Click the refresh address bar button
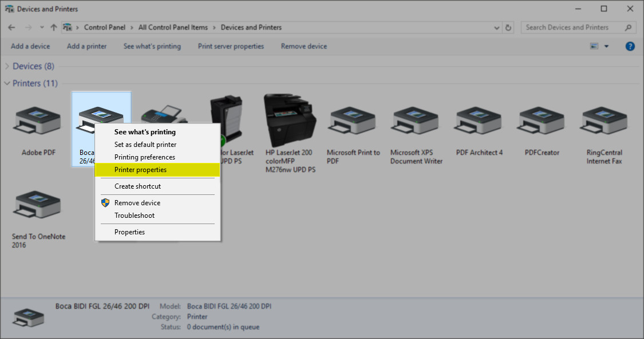644x339 pixels. [508, 27]
